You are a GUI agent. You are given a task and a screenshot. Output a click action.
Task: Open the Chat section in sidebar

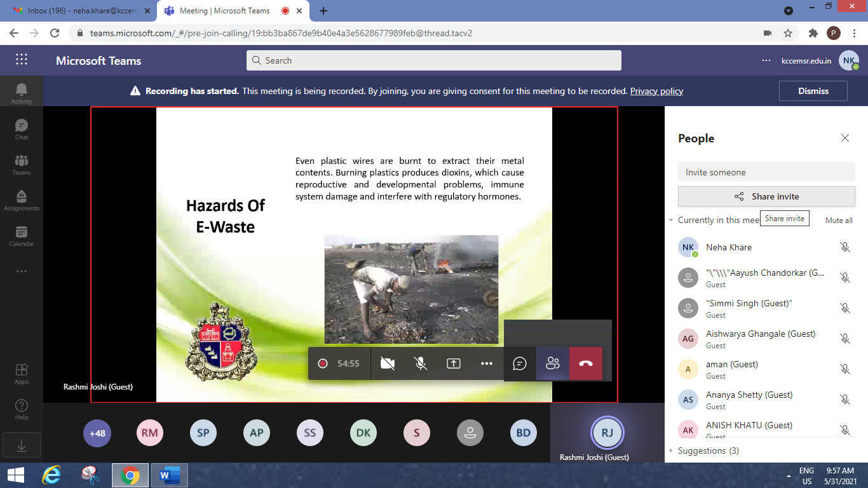(22, 129)
